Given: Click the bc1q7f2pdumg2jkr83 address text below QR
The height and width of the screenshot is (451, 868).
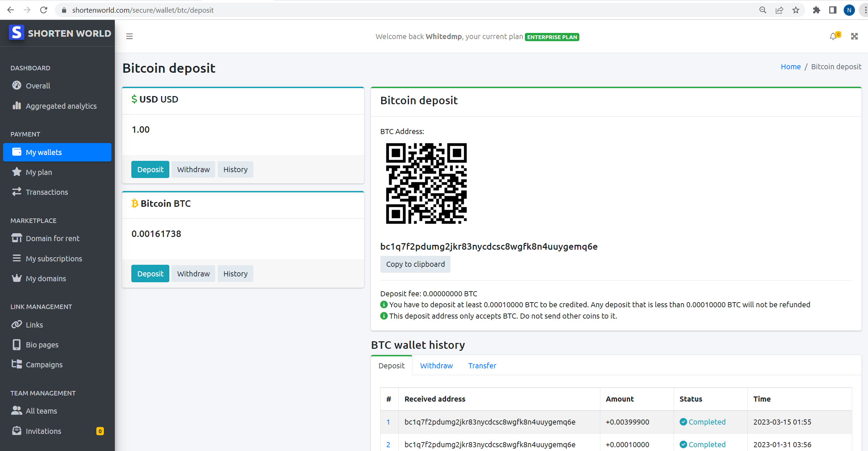Looking at the screenshot, I should click(x=489, y=247).
